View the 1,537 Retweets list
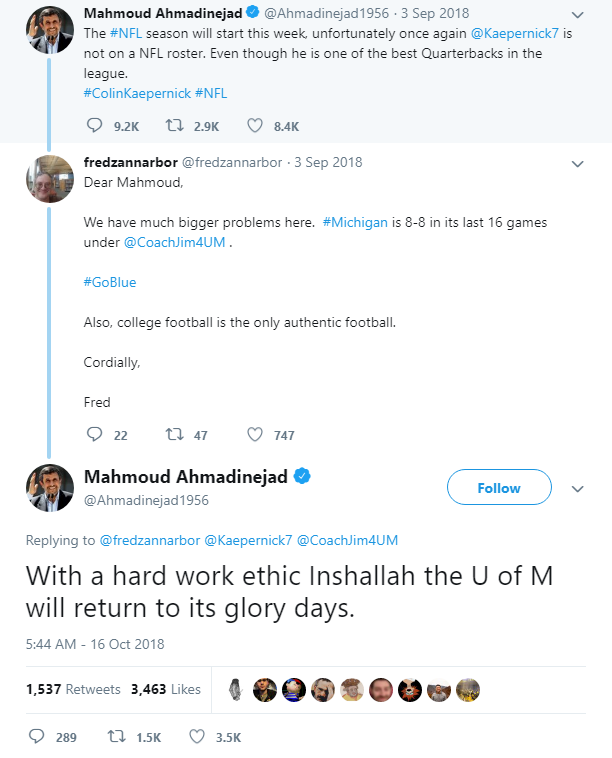This screenshot has height=758, width=612. pyautogui.click(x=73, y=689)
